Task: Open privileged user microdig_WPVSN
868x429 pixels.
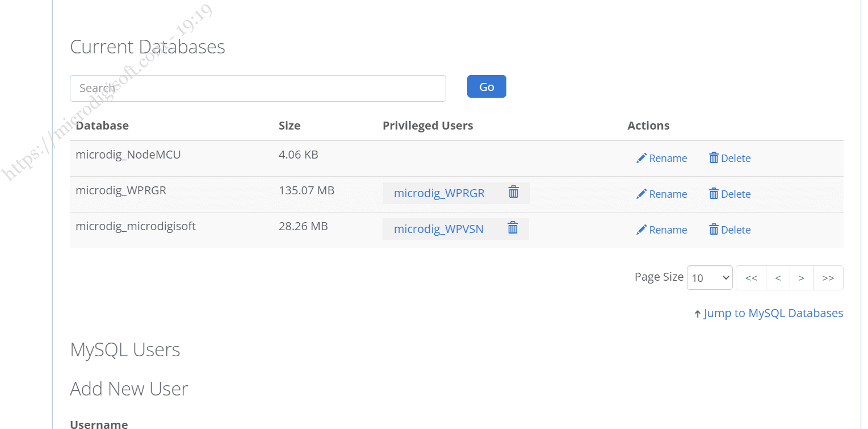Action: tap(439, 229)
